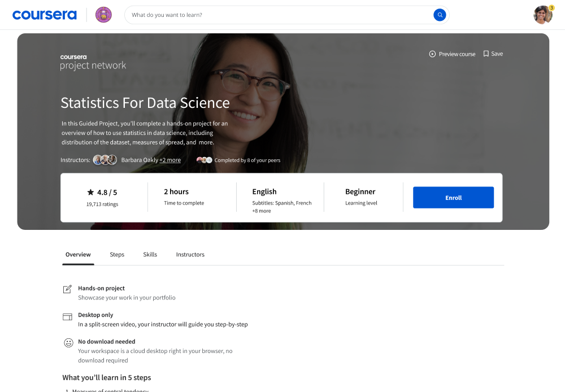Click the Desktop only window icon
This screenshot has height=392, width=565.
67,317
